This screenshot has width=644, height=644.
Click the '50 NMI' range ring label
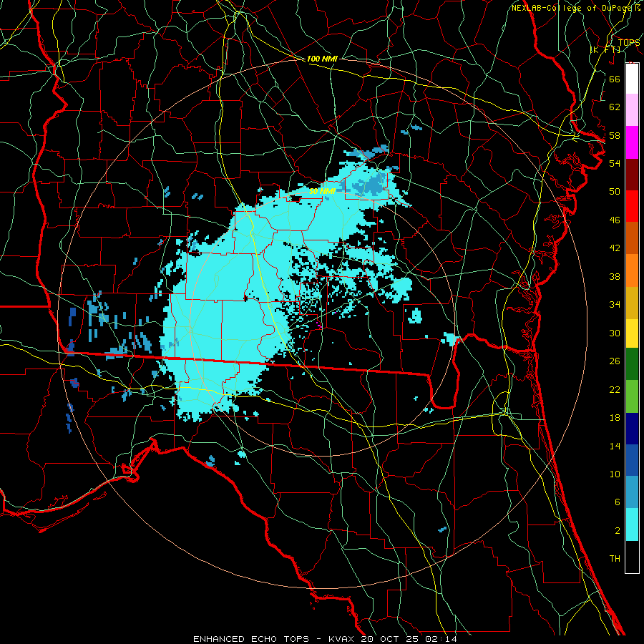pyautogui.click(x=323, y=191)
